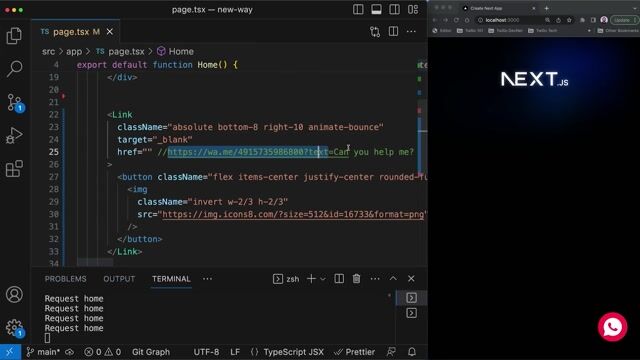Viewport: 640px width, 360px height.
Task: Open the Search view in activity bar
Action: click(14, 69)
